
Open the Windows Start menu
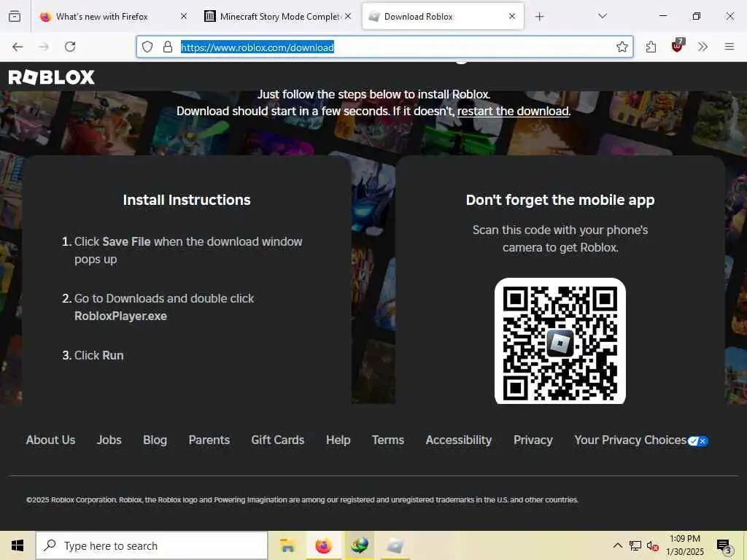click(x=18, y=545)
